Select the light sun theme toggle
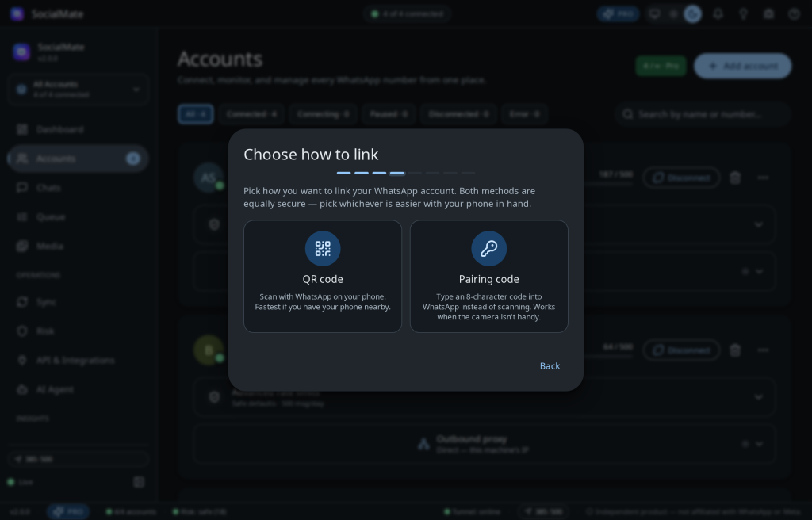The image size is (812, 520). click(673, 14)
